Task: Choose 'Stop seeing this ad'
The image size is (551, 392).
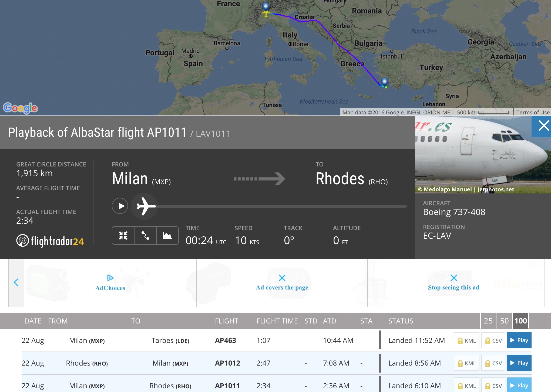Action: pos(453,283)
